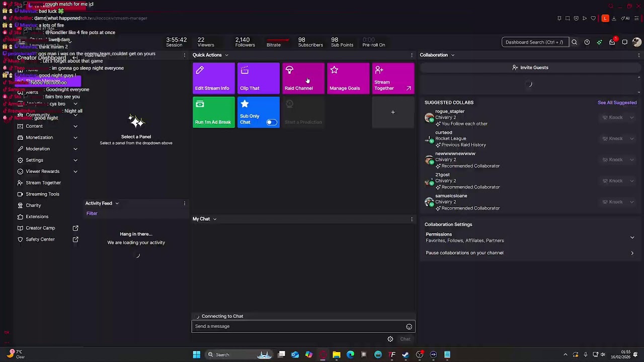
Task: Open Creator Camp external link icon
Action: [75, 228]
